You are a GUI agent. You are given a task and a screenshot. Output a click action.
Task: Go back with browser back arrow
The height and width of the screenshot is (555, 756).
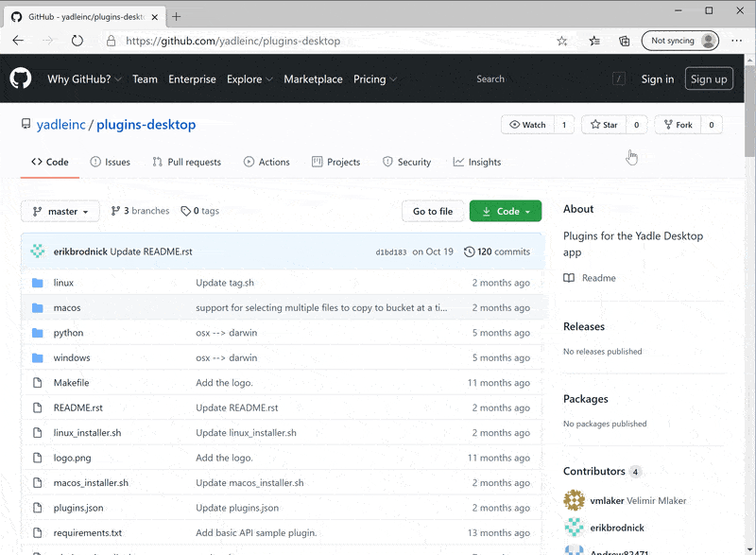(x=18, y=41)
